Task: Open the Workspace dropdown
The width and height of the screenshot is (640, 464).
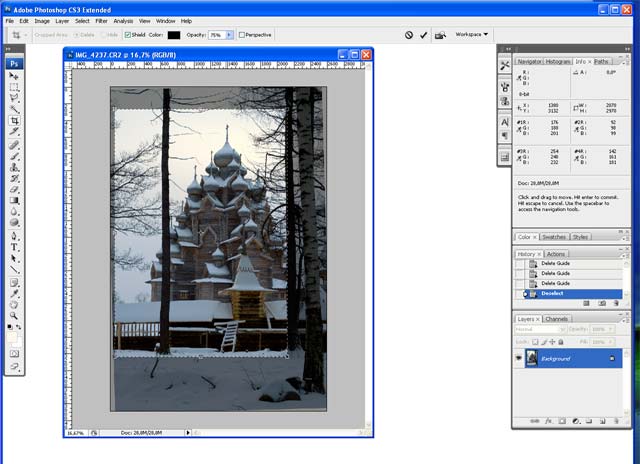Action: (472, 34)
